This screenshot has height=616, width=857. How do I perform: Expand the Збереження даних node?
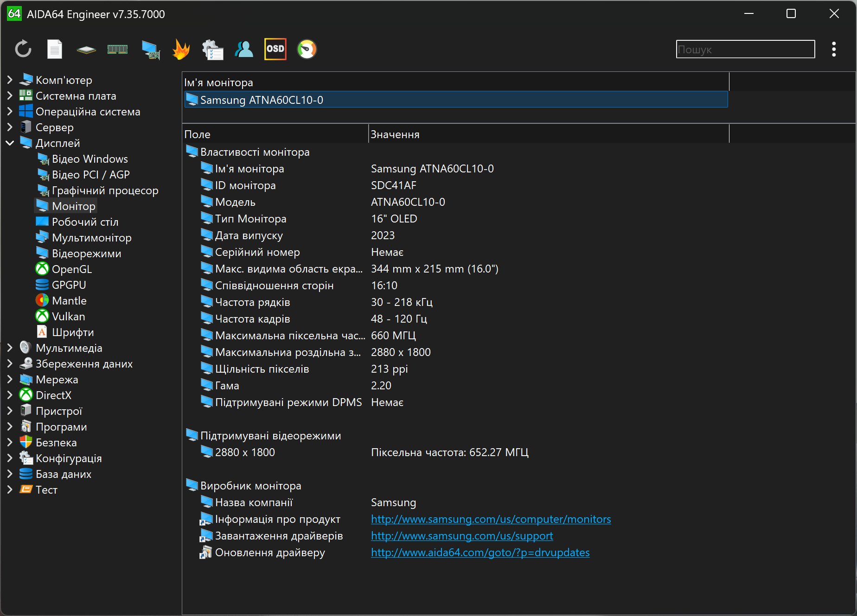point(10,364)
